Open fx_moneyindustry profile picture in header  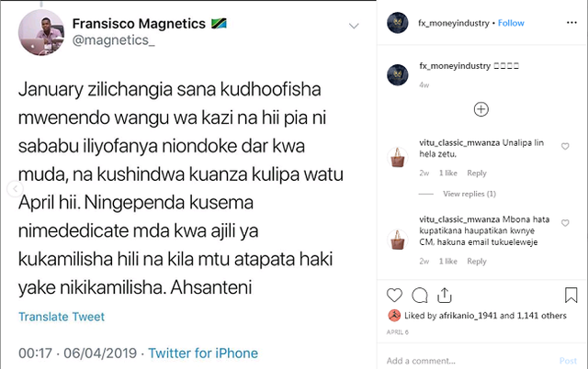point(397,23)
